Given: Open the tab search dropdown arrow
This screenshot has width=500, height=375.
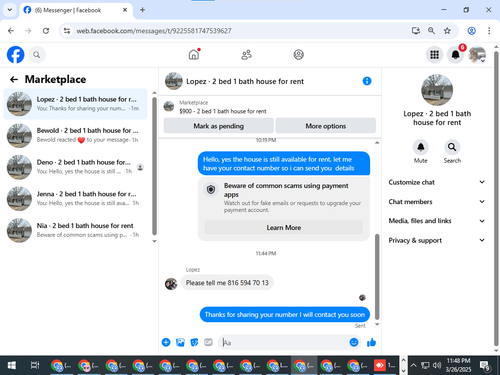Looking at the screenshot, I should tap(10, 10).
